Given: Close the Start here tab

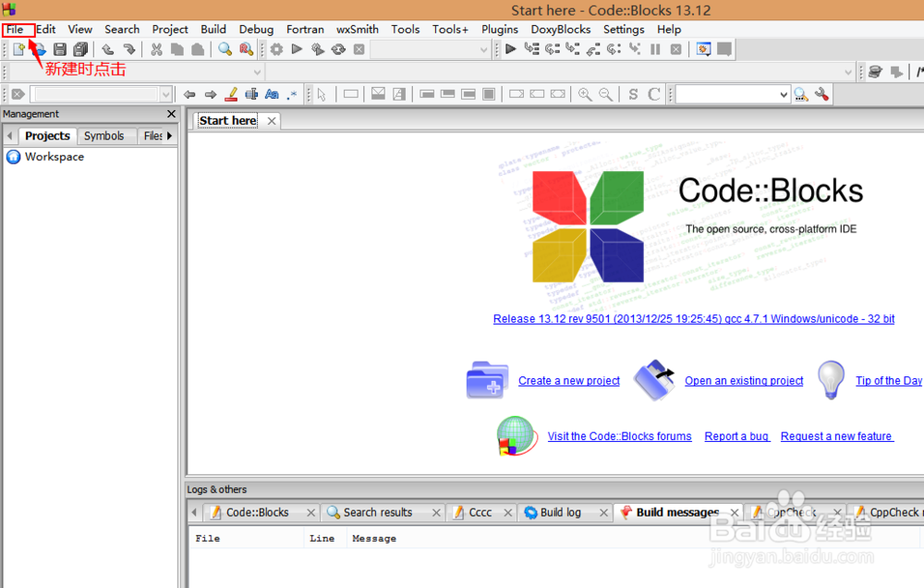Looking at the screenshot, I should [x=271, y=121].
